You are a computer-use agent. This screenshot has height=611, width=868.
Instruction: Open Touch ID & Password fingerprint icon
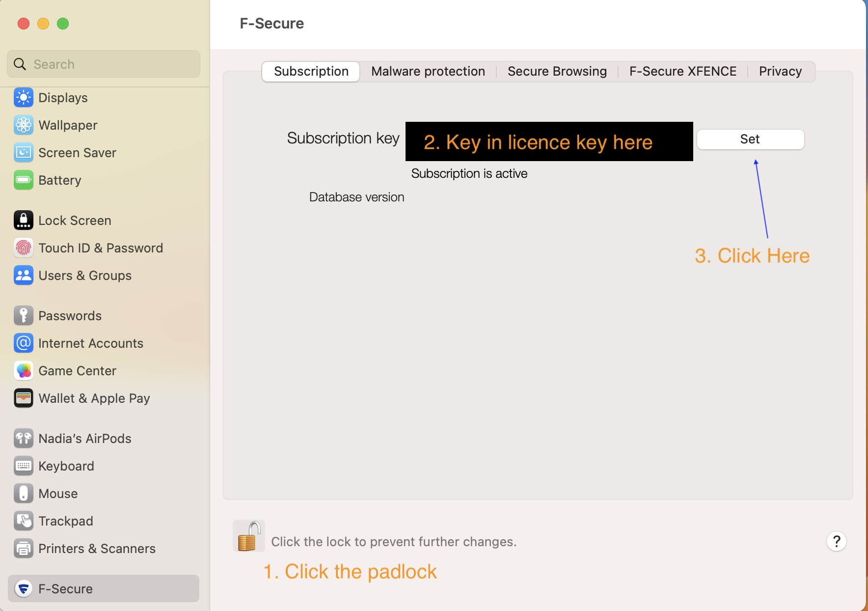click(24, 248)
